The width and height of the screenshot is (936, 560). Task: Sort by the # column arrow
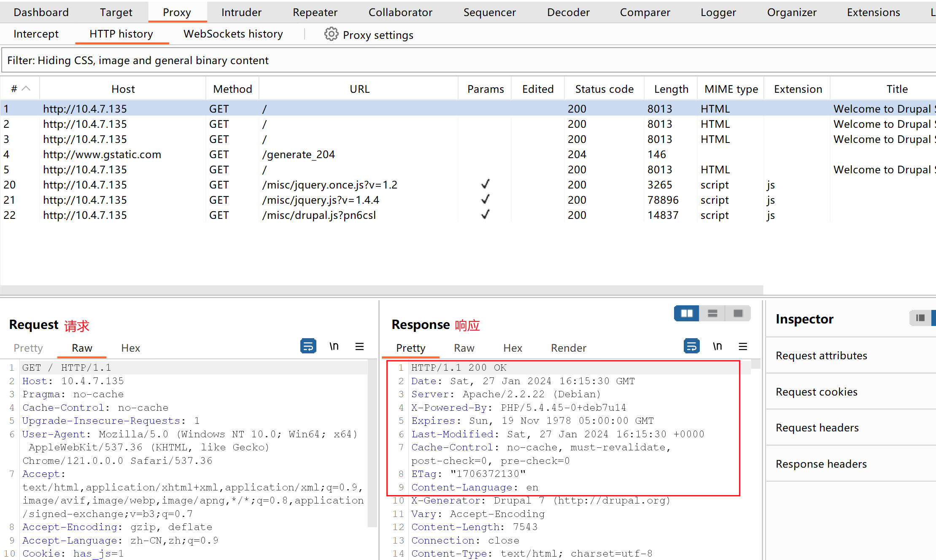(x=26, y=89)
